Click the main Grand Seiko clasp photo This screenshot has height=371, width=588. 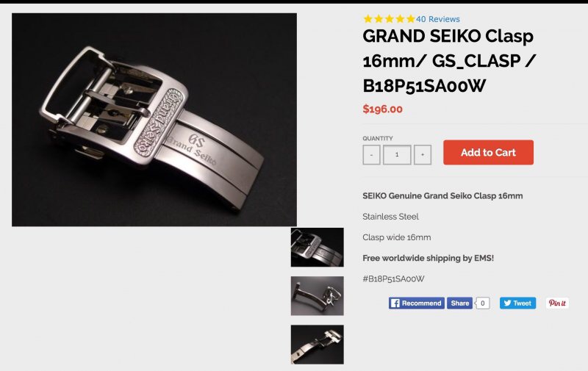click(154, 120)
